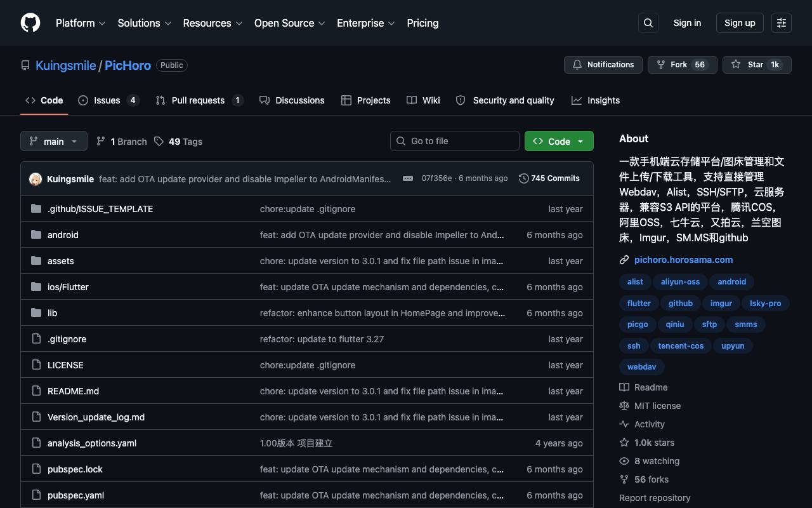Click the .gitignore file icon
812x508 pixels.
(36, 338)
